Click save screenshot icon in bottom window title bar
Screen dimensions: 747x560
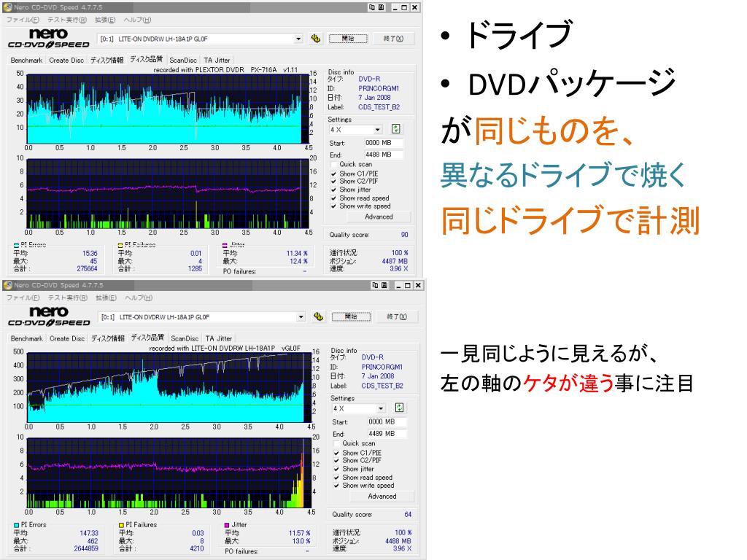click(384, 285)
